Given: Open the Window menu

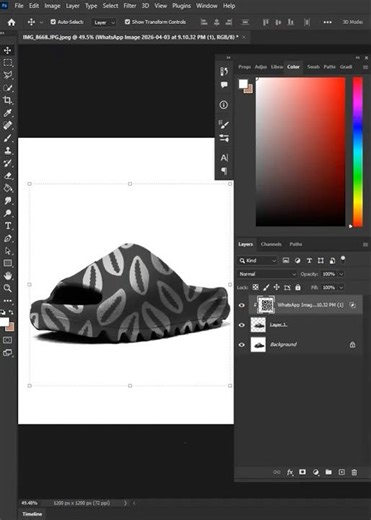Looking at the screenshot, I should pos(207,6).
